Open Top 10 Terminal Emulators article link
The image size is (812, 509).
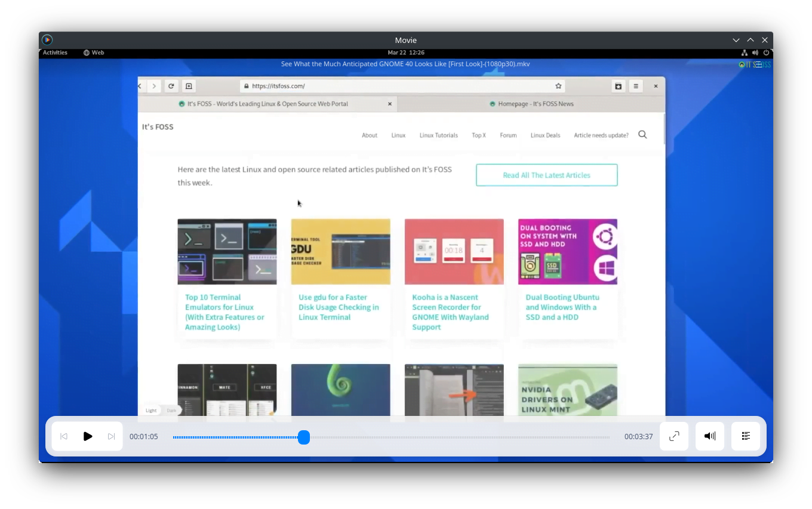click(x=224, y=312)
